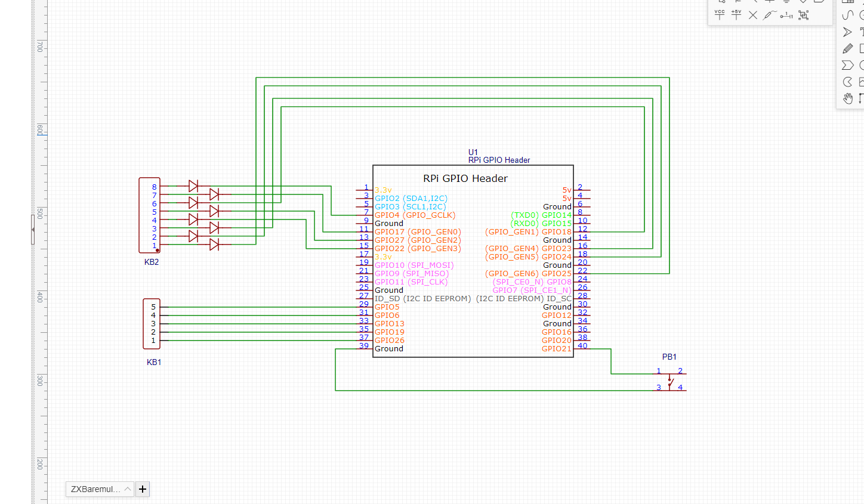
Task: Select the arrowhead drawing tool
Action: tap(847, 32)
